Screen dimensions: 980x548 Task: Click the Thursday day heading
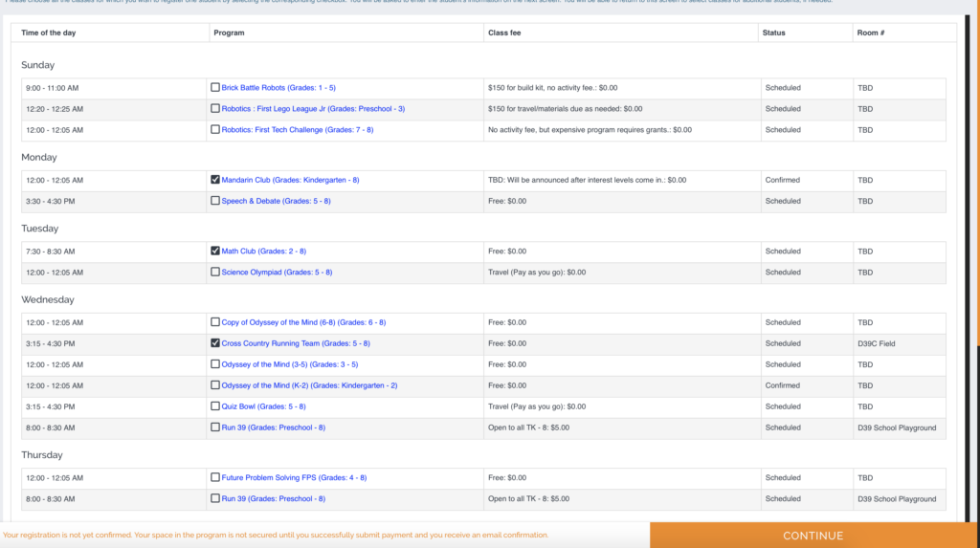(x=42, y=455)
